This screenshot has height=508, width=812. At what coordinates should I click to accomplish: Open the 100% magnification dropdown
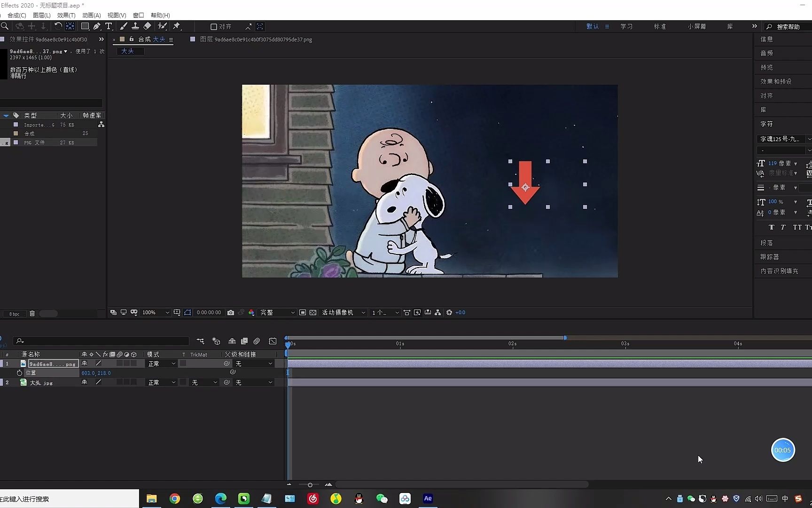[x=156, y=312]
